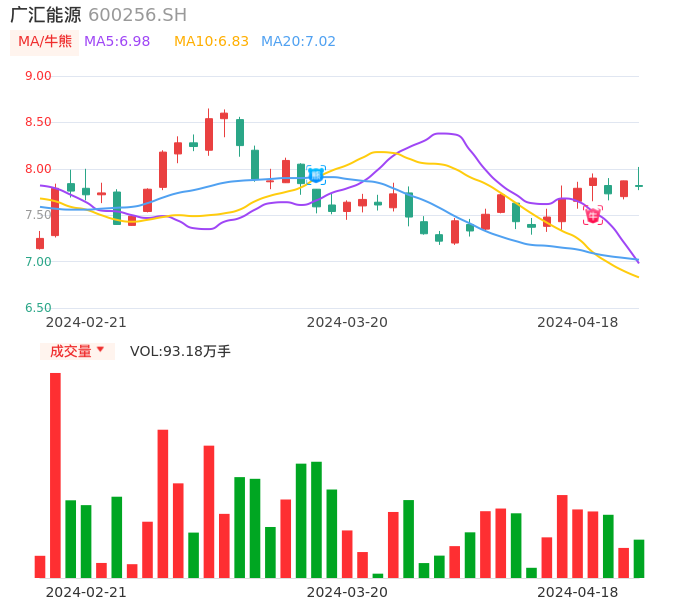The image size is (686, 606).
Task: Click the 2024-03-20 date label under candlesticks
Action: [347, 322]
